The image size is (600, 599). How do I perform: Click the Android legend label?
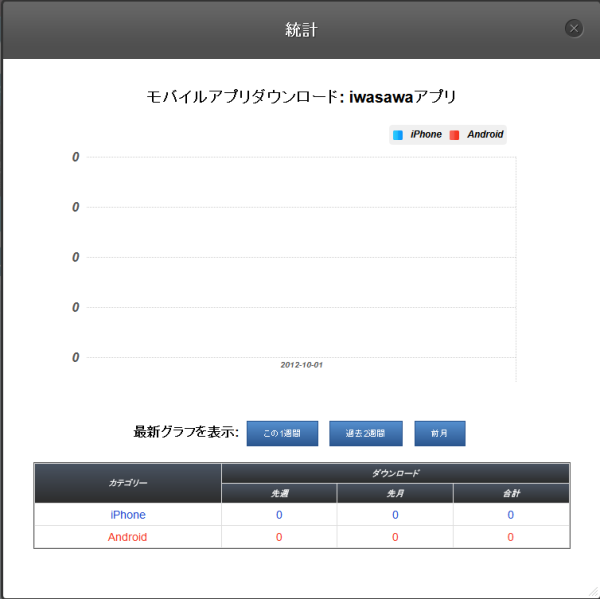[485, 134]
